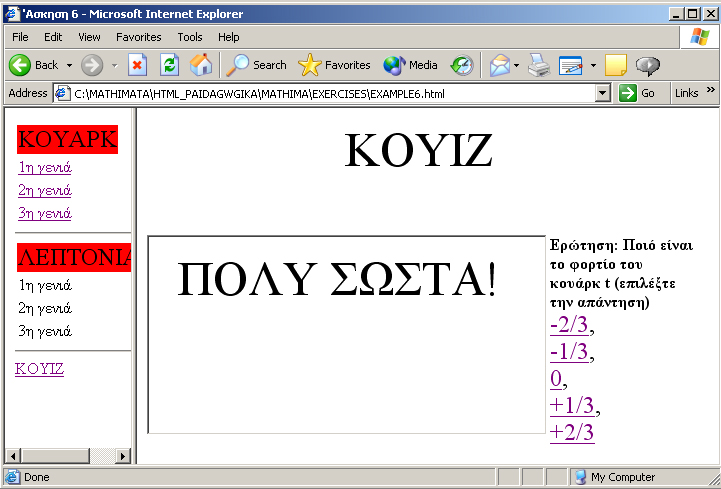Click the IE icon in title bar

[x=11, y=14]
